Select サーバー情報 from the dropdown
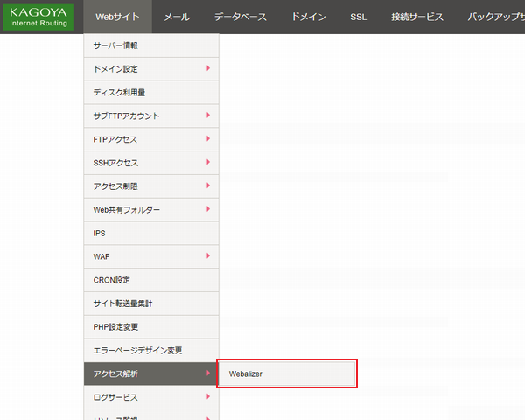This screenshot has width=525, height=420. 151,45
